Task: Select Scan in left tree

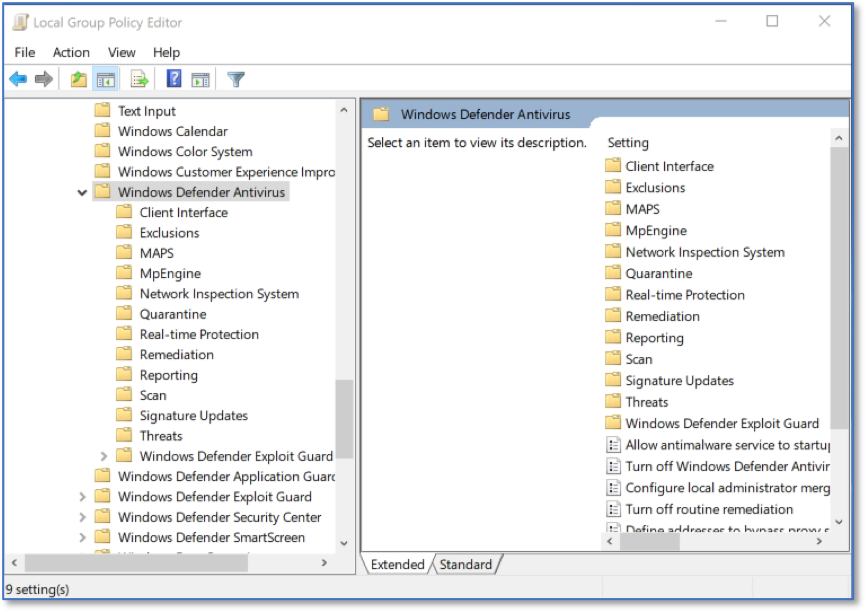Action: click(x=152, y=395)
